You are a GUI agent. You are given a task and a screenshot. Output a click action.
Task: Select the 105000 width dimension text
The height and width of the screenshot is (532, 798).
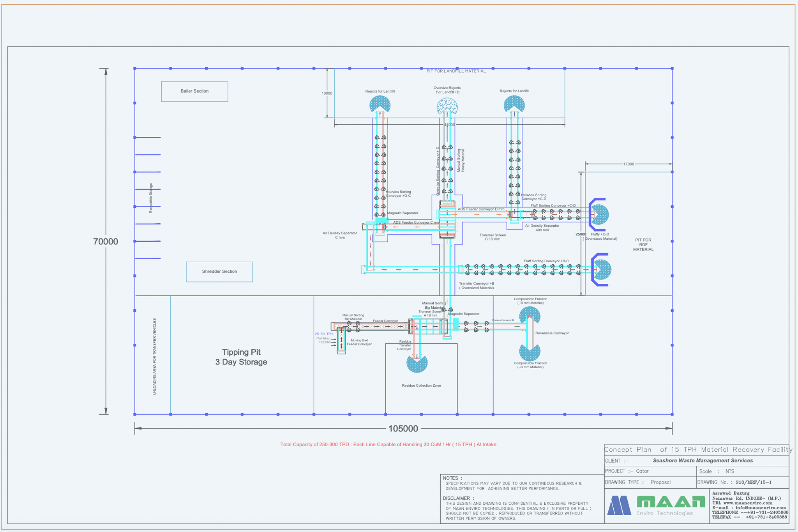click(x=403, y=429)
